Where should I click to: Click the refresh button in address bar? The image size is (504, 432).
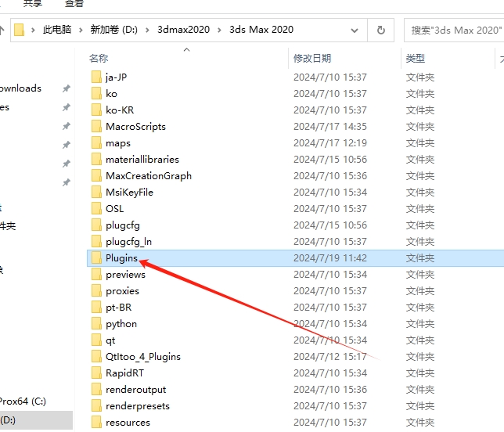click(381, 31)
